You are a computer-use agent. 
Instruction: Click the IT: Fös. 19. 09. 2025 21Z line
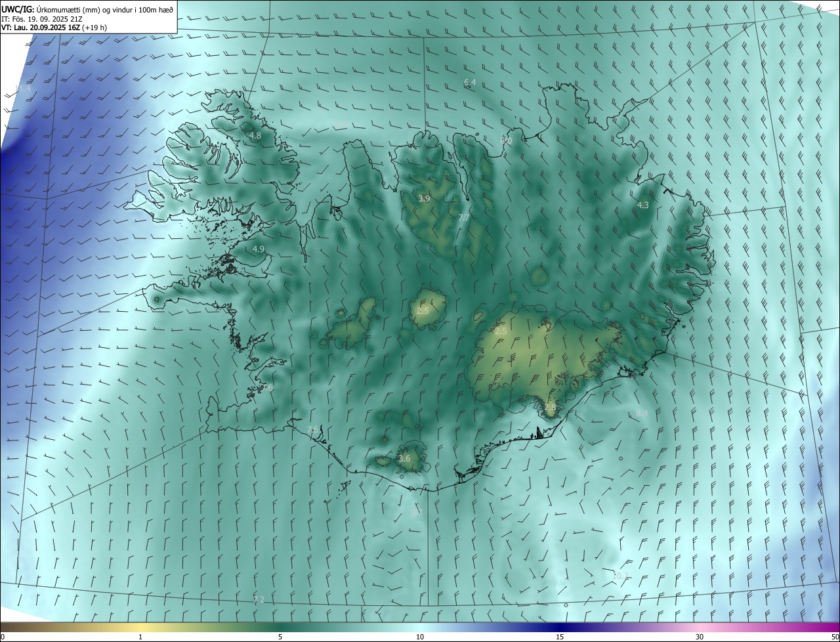[42, 18]
